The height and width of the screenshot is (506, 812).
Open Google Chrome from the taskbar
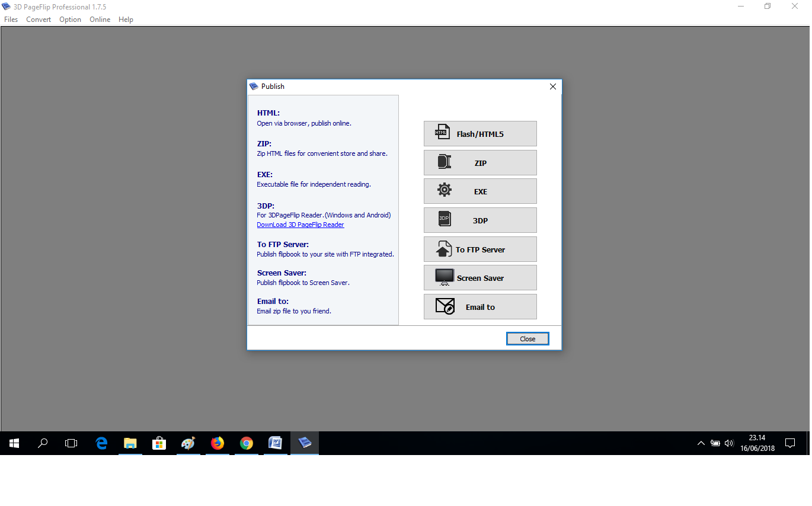[x=246, y=443]
